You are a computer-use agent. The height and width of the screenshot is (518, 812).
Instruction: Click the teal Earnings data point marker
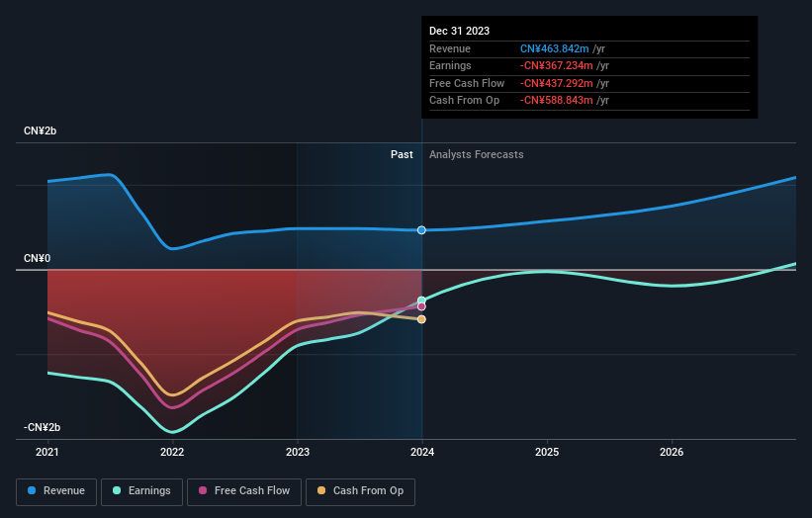pyautogui.click(x=421, y=301)
